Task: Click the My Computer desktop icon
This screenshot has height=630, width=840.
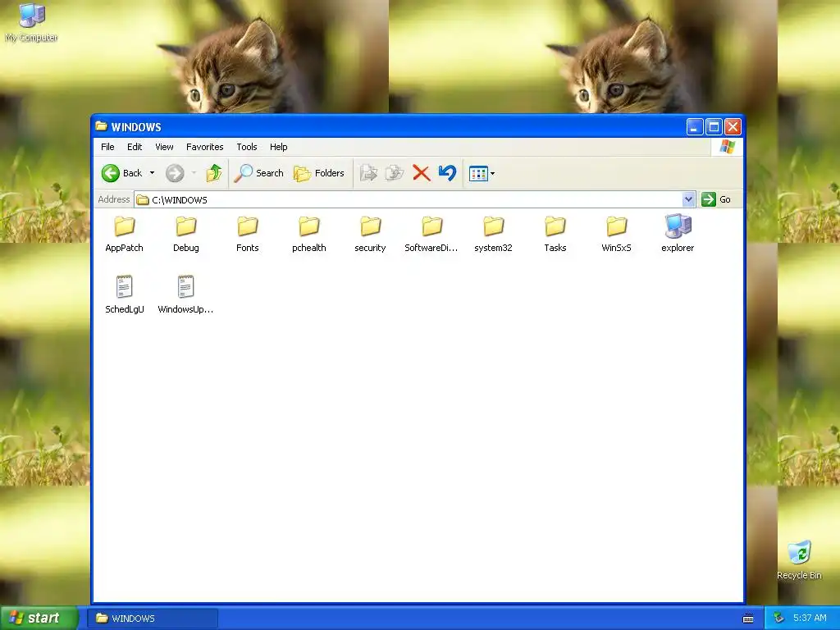Action: tap(32, 23)
